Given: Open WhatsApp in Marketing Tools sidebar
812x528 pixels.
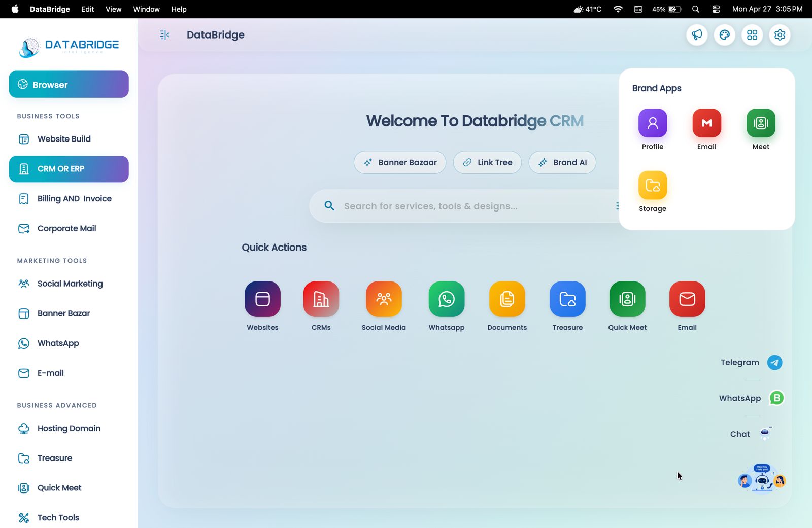Looking at the screenshot, I should pyautogui.click(x=69, y=343).
